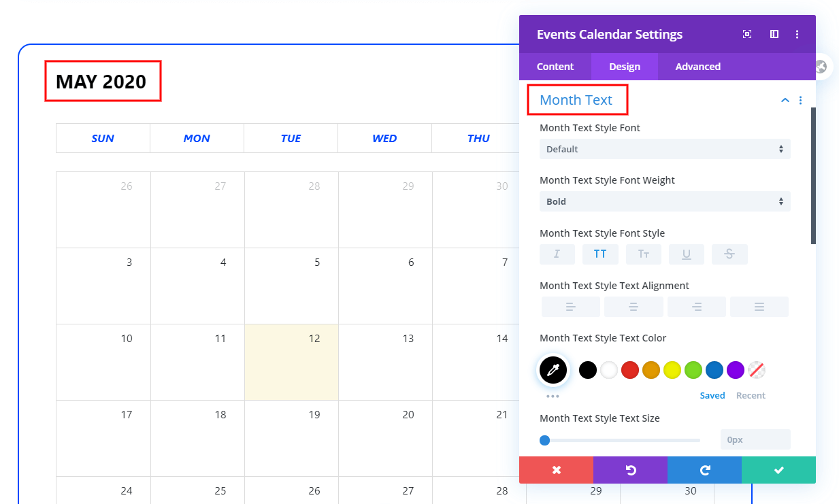Open Month Text Style Font dropdown
This screenshot has height=504, width=839.
tap(665, 149)
